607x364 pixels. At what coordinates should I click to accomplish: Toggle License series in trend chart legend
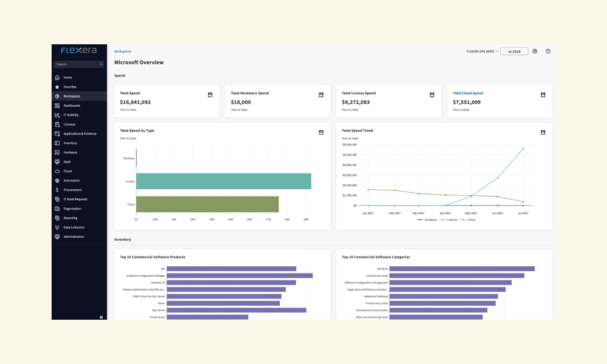click(x=449, y=220)
